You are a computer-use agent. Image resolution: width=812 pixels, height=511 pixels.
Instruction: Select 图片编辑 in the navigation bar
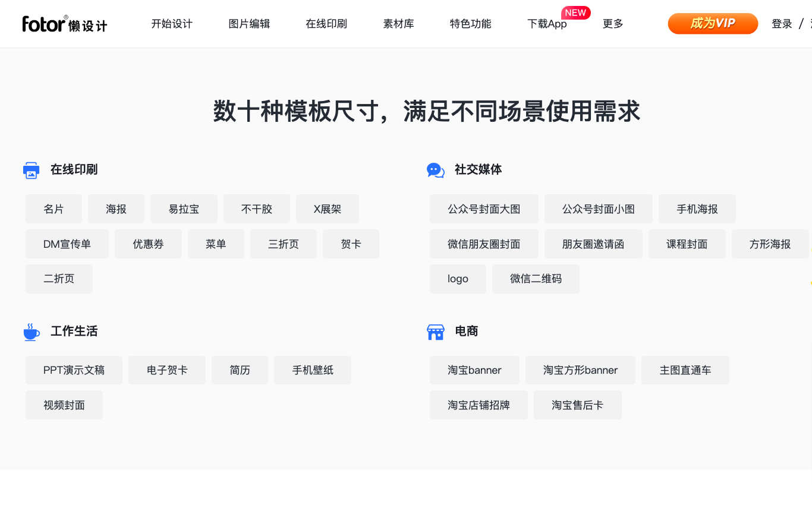(249, 24)
